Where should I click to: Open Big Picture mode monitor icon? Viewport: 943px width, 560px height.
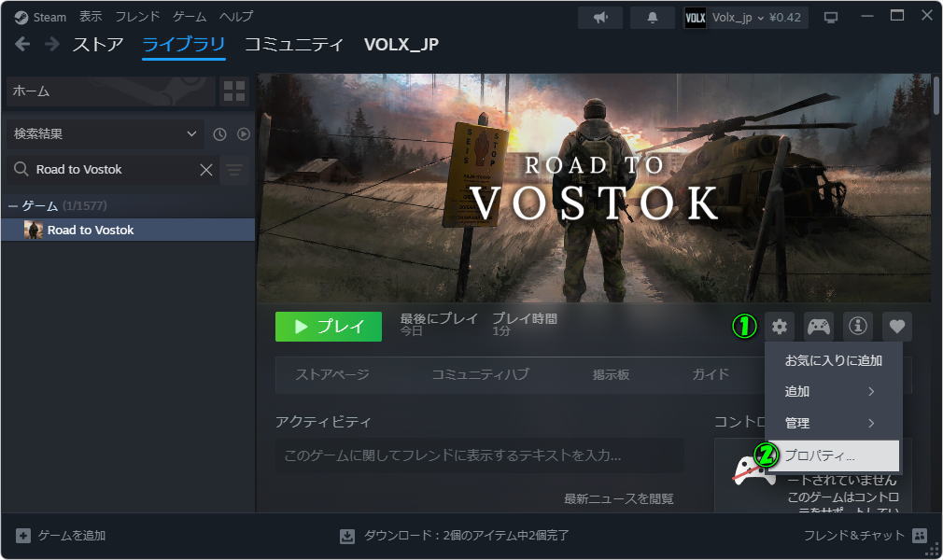[831, 18]
